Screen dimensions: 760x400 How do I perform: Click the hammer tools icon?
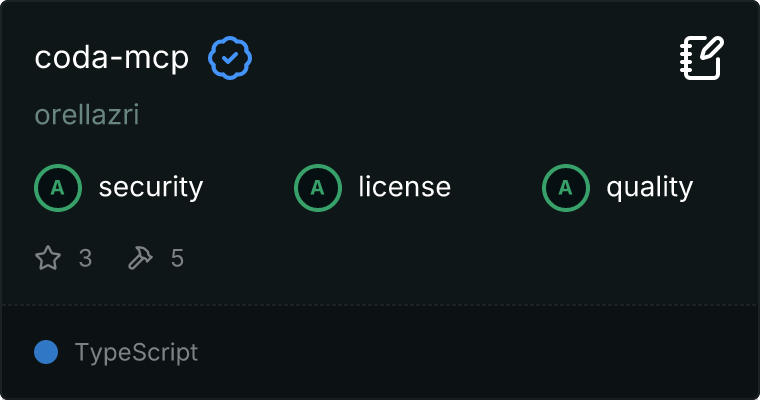pyautogui.click(x=140, y=259)
